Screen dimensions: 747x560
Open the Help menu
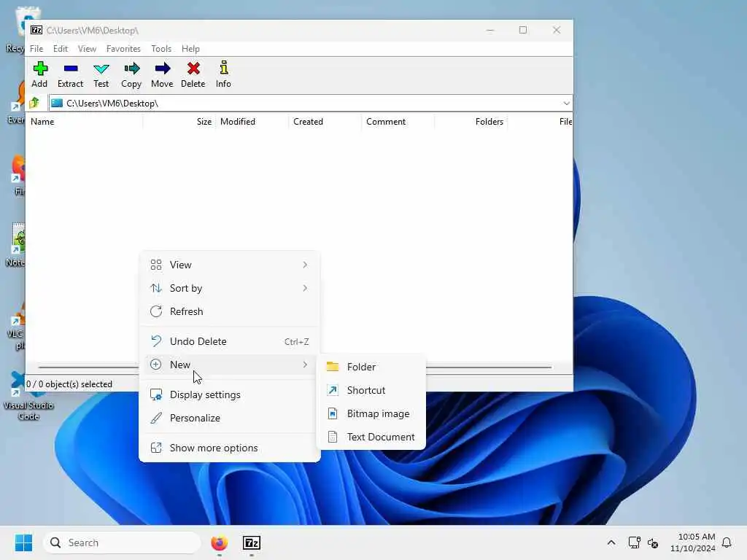pos(190,49)
